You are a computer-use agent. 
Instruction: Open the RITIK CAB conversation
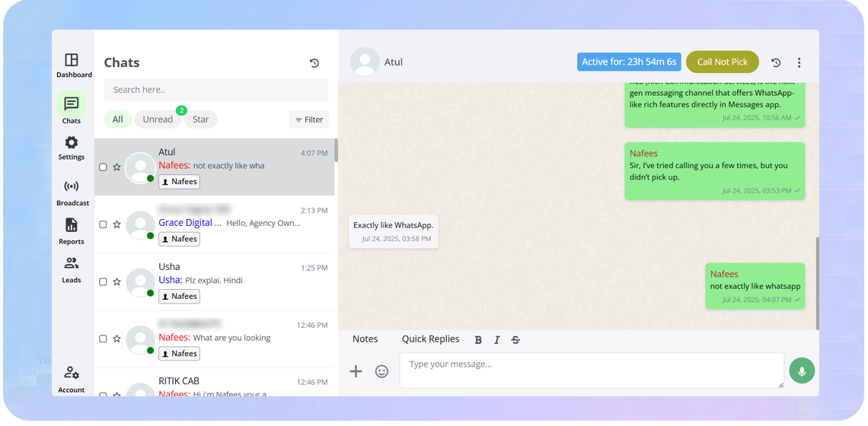214,383
